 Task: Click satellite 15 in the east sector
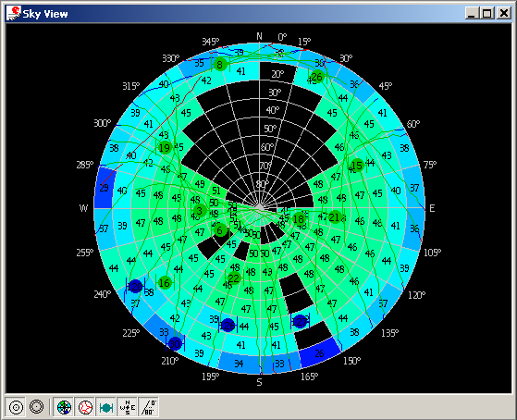[357, 165]
